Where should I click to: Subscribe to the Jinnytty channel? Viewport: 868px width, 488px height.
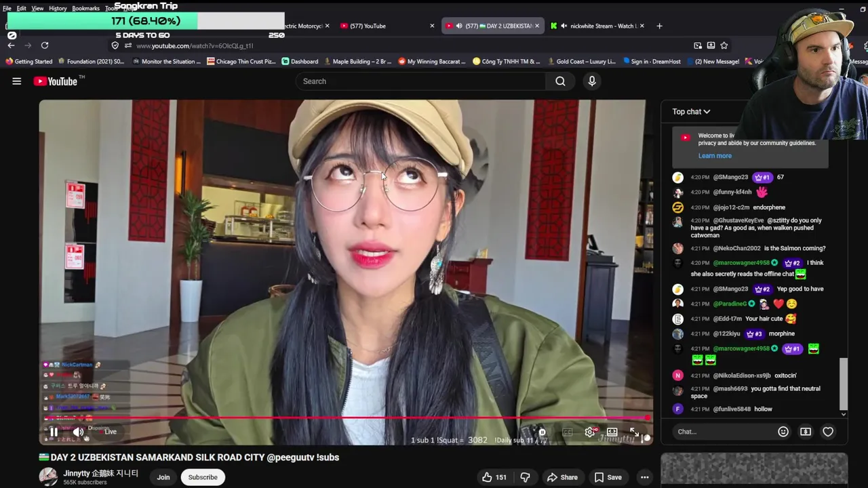click(x=203, y=477)
